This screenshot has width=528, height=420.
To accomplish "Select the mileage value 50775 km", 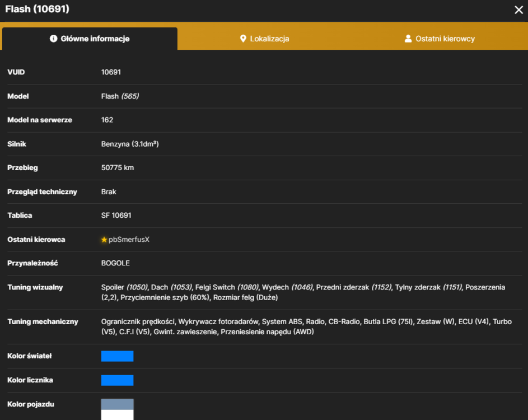I will pos(118,168).
